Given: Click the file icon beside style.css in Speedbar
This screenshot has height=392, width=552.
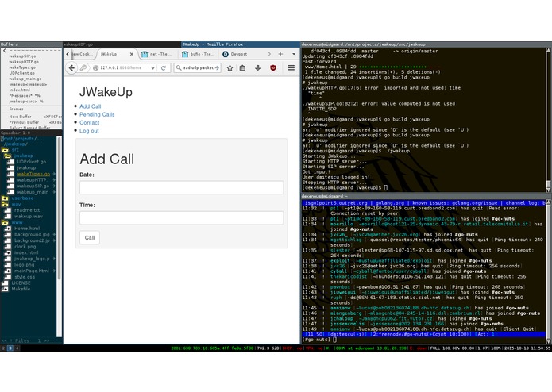Looking at the screenshot, I should click(x=8, y=277).
